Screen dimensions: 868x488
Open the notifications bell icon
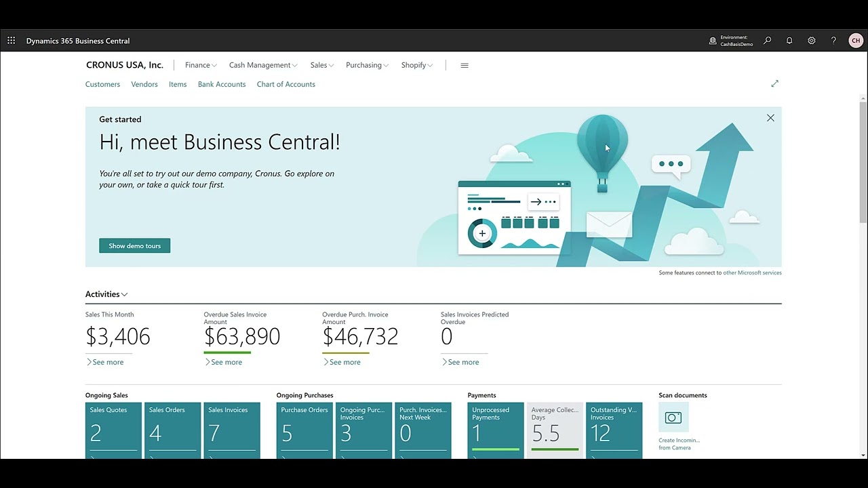tap(789, 41)
